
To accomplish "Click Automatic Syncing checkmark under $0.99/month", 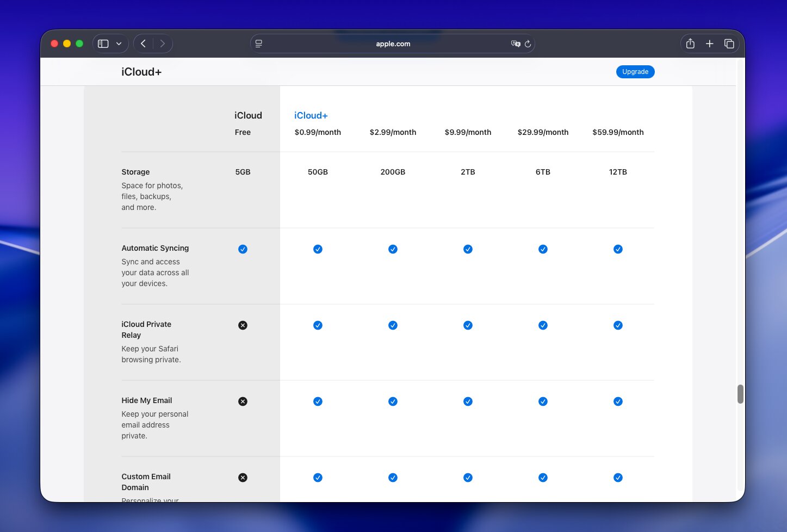I will (x=318, y=249).
